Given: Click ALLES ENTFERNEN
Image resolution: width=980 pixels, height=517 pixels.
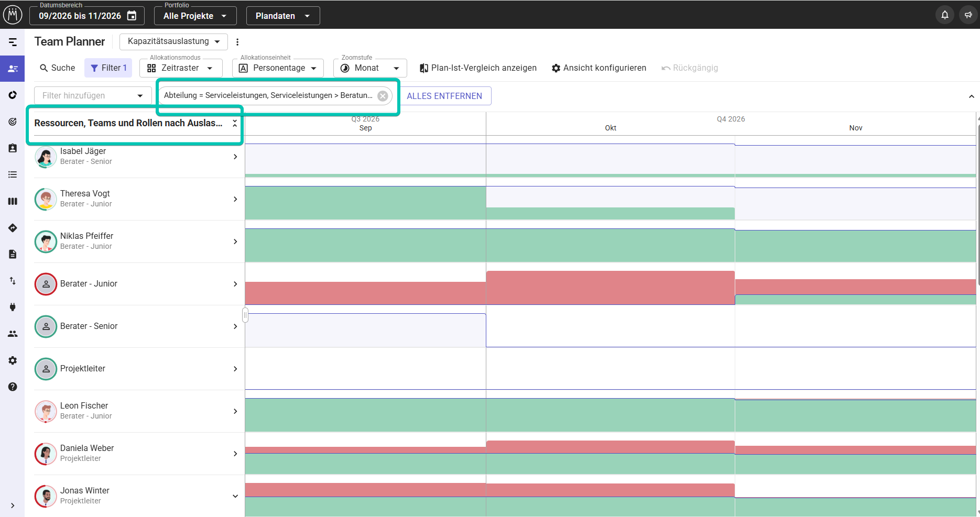Looking at the screenshot, I should point(444,96).
